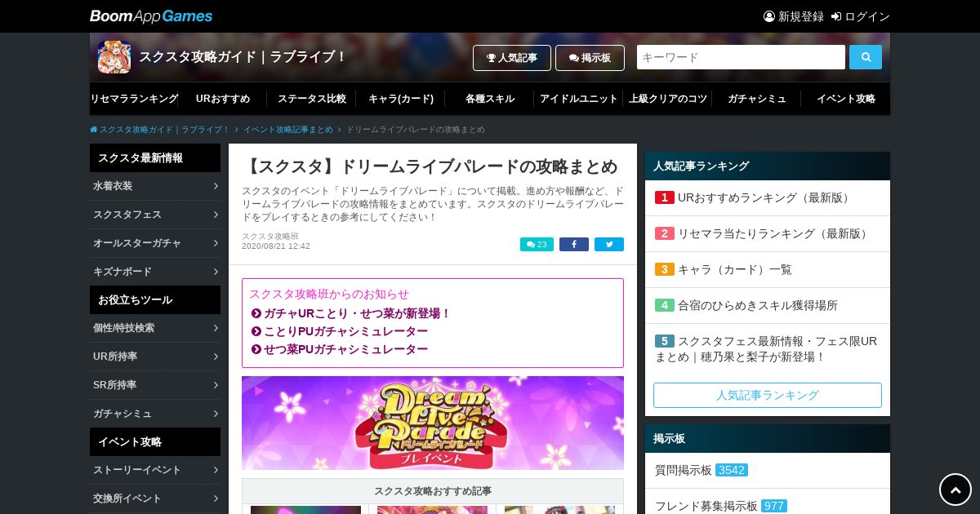Viewport: 980px width, 514px height.
Task: Open 上級クリアのコツ nav item
Action: point(668,99)
